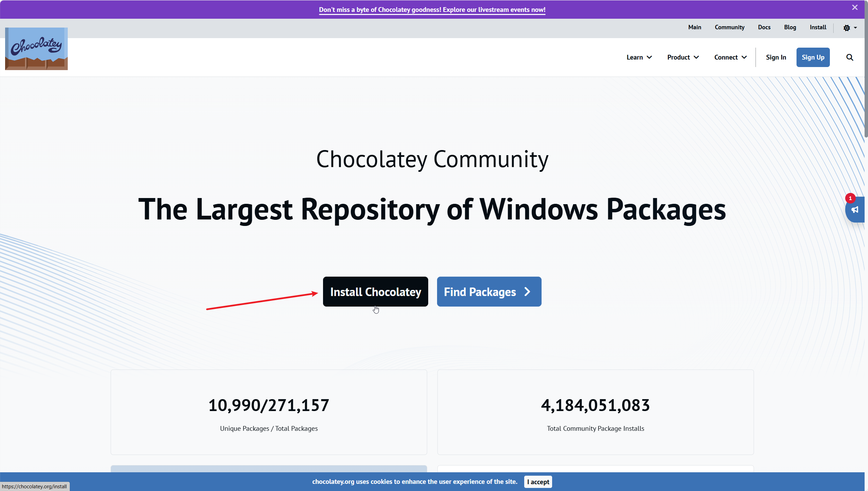Viewport: 868px width, 491px height.
Task: Expand the Product menu
Action: (x=683, y=57)
